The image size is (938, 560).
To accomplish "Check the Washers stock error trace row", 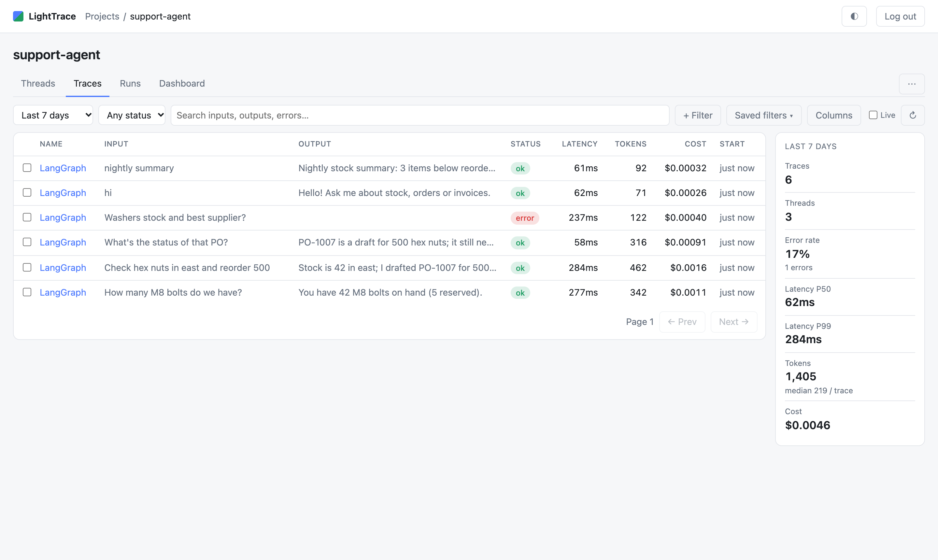I will click(27, 217).
